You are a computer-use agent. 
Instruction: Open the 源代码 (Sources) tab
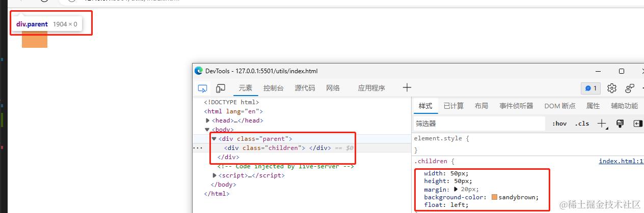point(305,88)
